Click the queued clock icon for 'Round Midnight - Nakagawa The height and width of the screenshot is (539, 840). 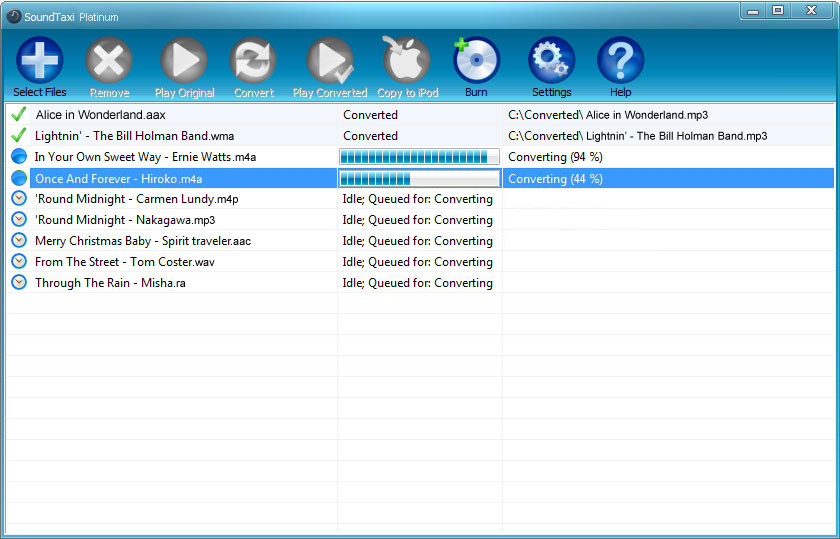coord(19,219)
